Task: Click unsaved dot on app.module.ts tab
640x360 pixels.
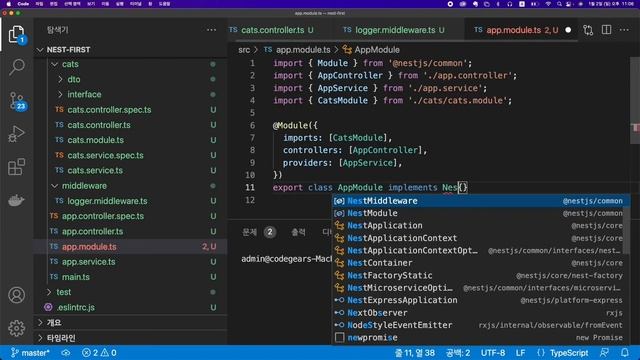Action: 568,30
